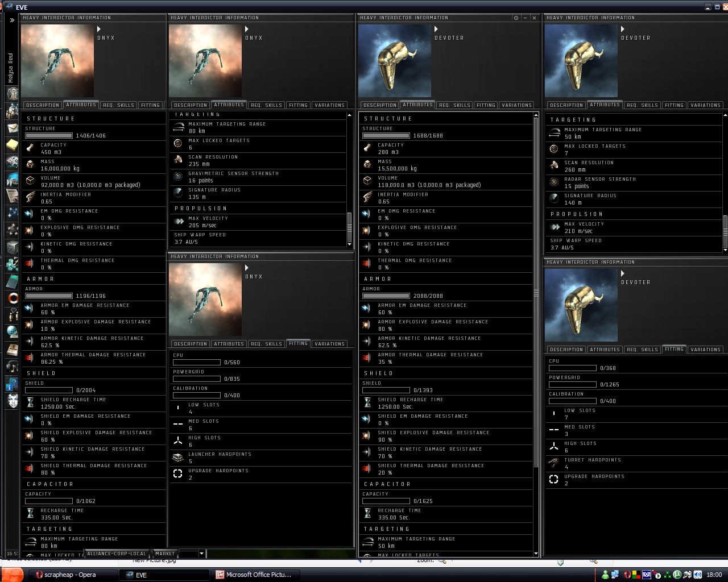Screen dimensions: 728x582
Task: Click the Mass icon in the top-left Onyx window
Action: (x=30, y=165)
